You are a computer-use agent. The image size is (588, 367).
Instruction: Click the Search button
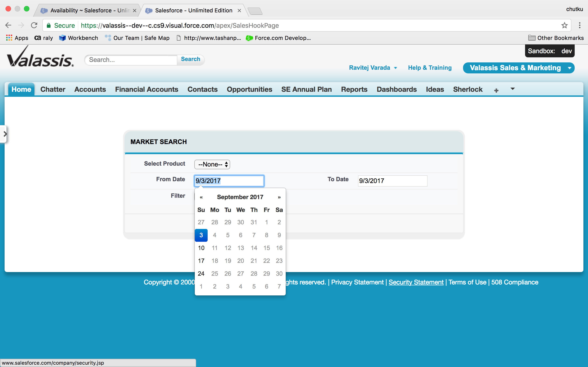190,59
